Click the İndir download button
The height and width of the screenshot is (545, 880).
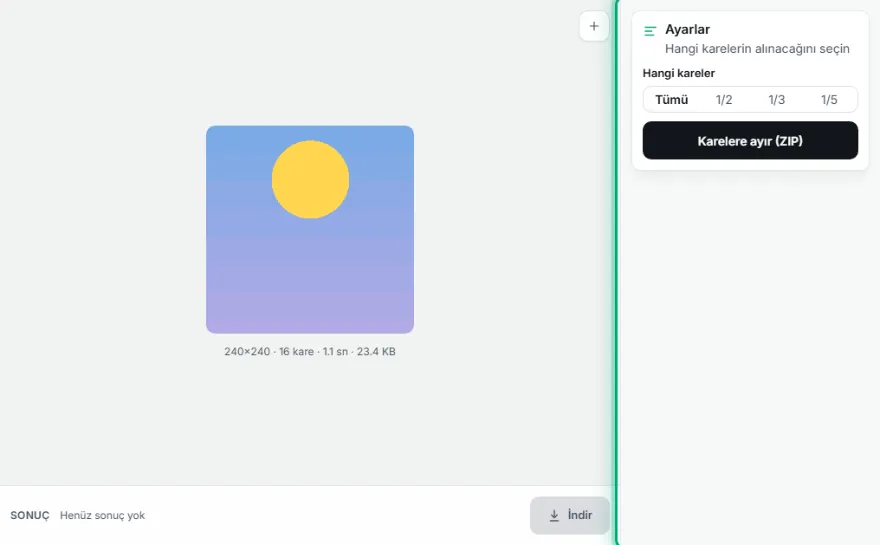570,515
